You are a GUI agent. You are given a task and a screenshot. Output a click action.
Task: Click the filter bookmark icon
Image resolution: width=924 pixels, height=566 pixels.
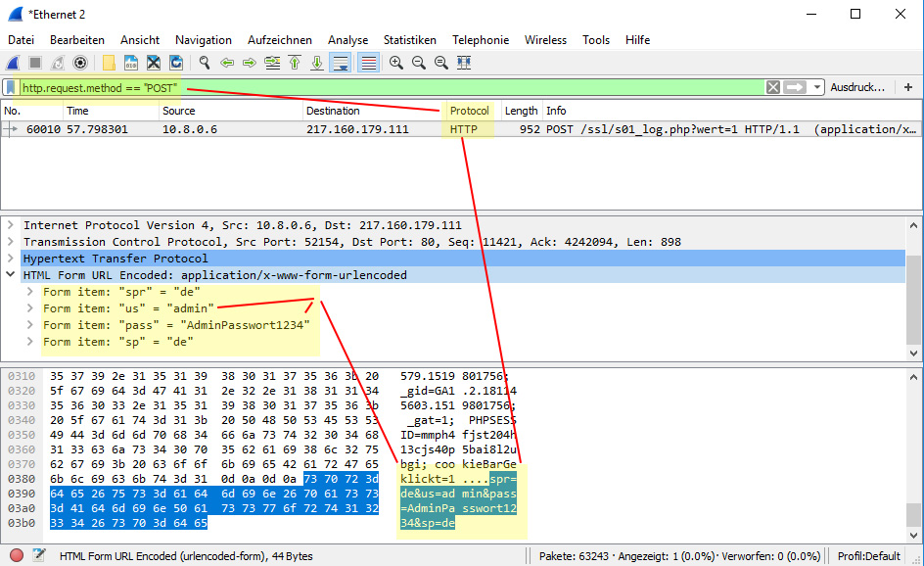coord(11,88)
